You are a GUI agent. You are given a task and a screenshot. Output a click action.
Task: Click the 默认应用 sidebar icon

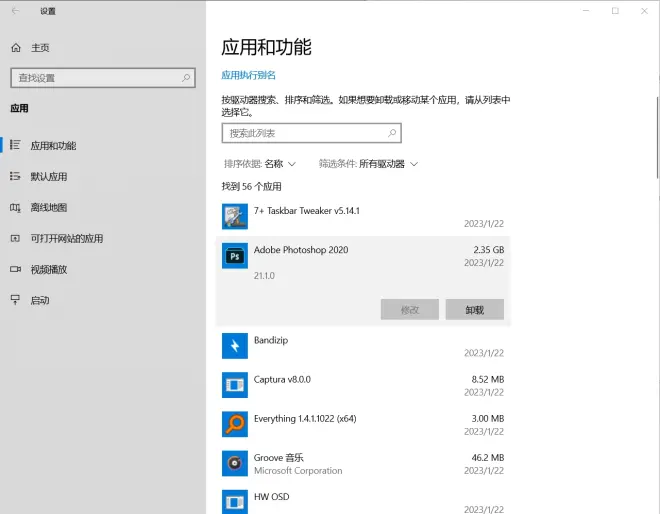click(15, 176)
